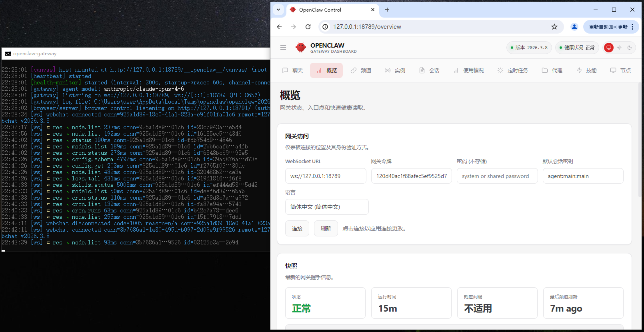Select system theme monitor icon
644x332 pixels.
609,48
